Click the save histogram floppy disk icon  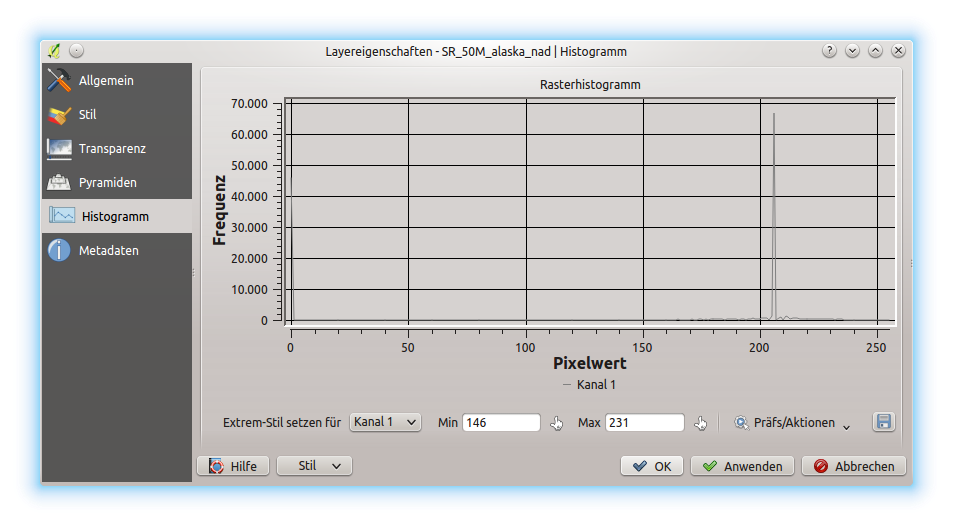pos(883,422)
